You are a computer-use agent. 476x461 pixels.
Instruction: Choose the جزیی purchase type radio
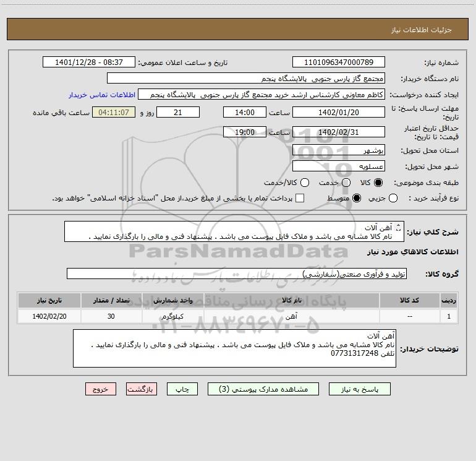tap(393, 199)
